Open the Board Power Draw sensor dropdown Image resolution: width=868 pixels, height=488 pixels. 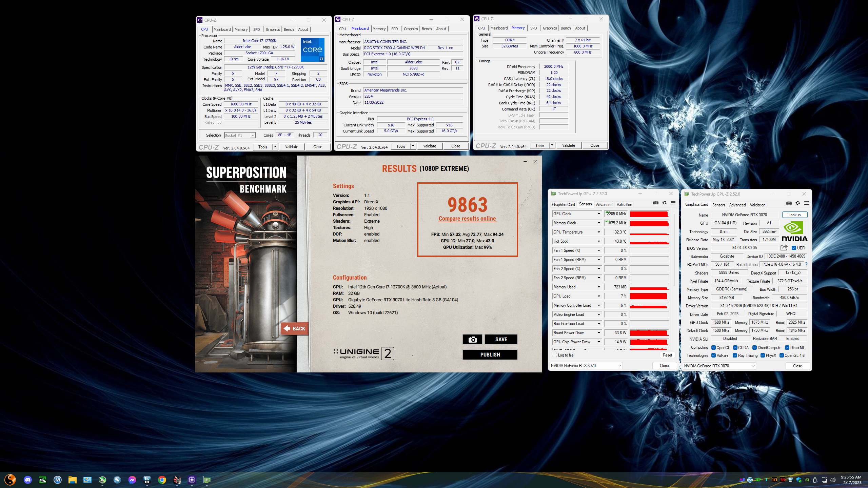click(599, 333)
